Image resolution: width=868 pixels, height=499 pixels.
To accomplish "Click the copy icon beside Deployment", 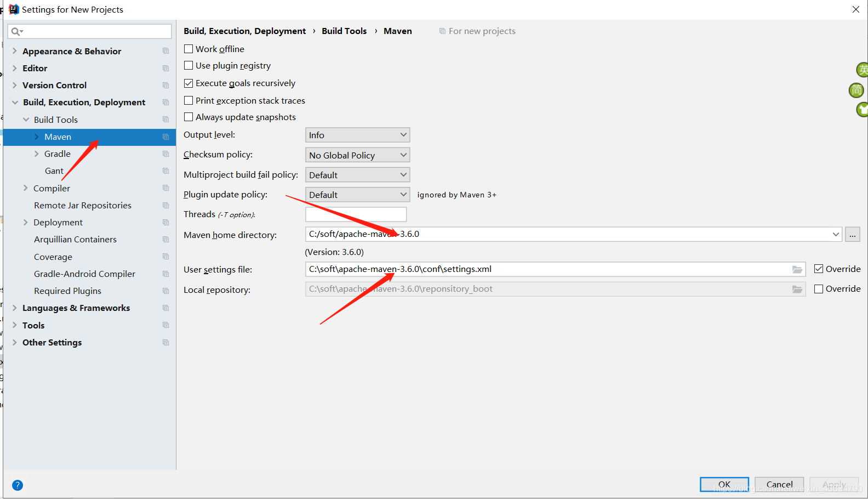I will (165, 222).
